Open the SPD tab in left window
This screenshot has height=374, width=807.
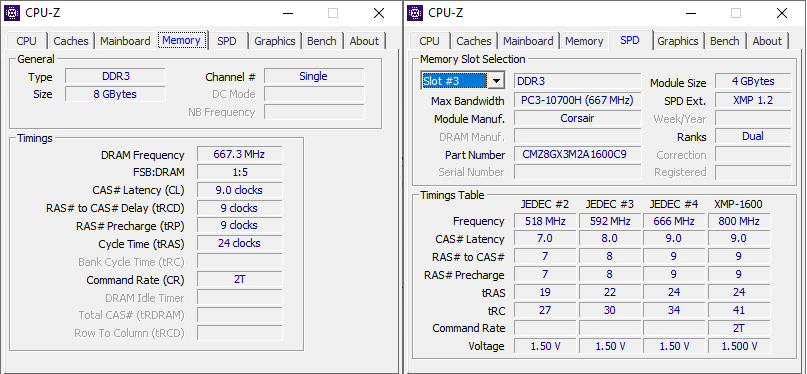coord(226,41)
